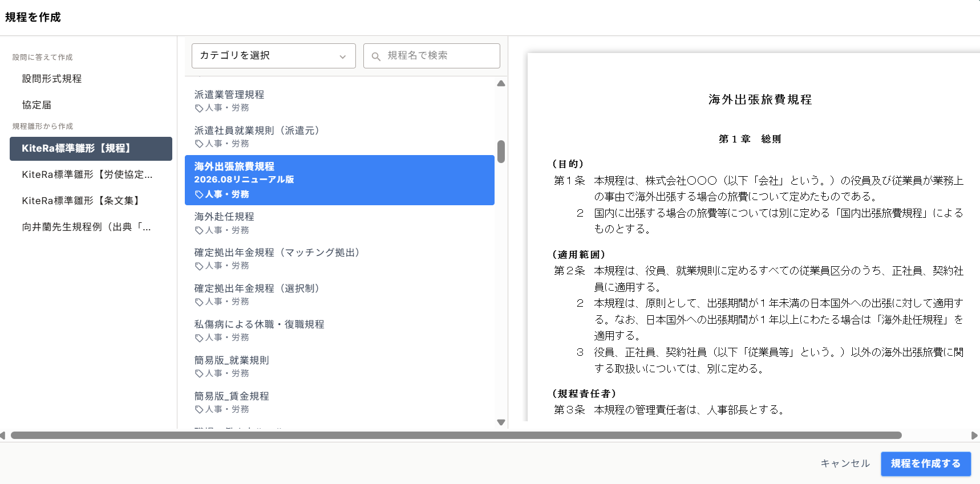Viewport: 980px width, 484px height.
Task: Click the （適用範囲） heading in preview
Action: [578, 255]
